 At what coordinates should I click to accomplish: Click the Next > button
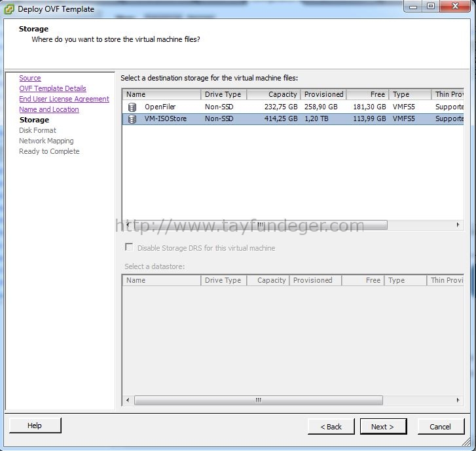pos(383,426)
